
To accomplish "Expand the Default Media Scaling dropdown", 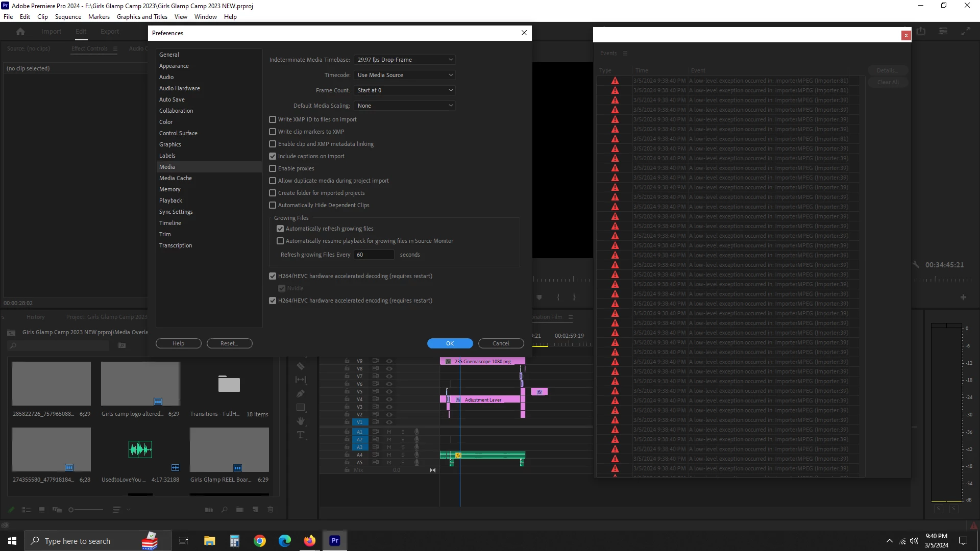I will click(x=404, y=106).
